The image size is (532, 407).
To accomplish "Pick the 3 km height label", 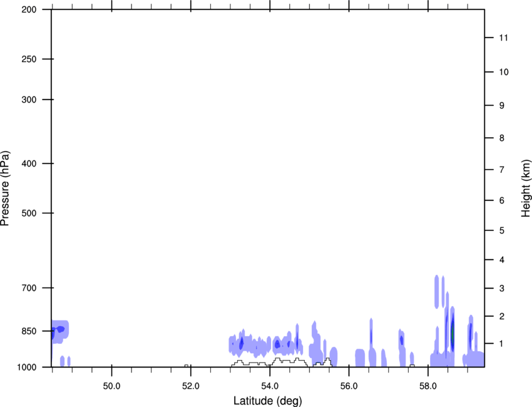I will [x=502, y=288].
